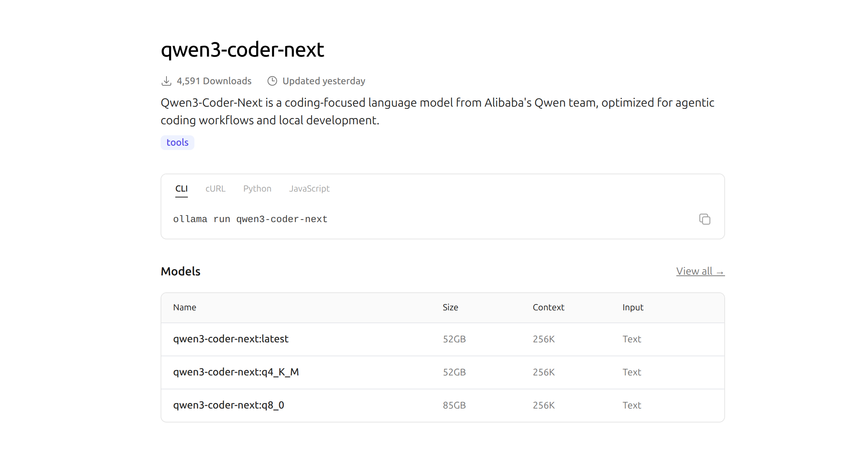The height and width of the screenshot is (453, 868).
Task: Copy the ollama run command
Action: [x=704, y=219]
